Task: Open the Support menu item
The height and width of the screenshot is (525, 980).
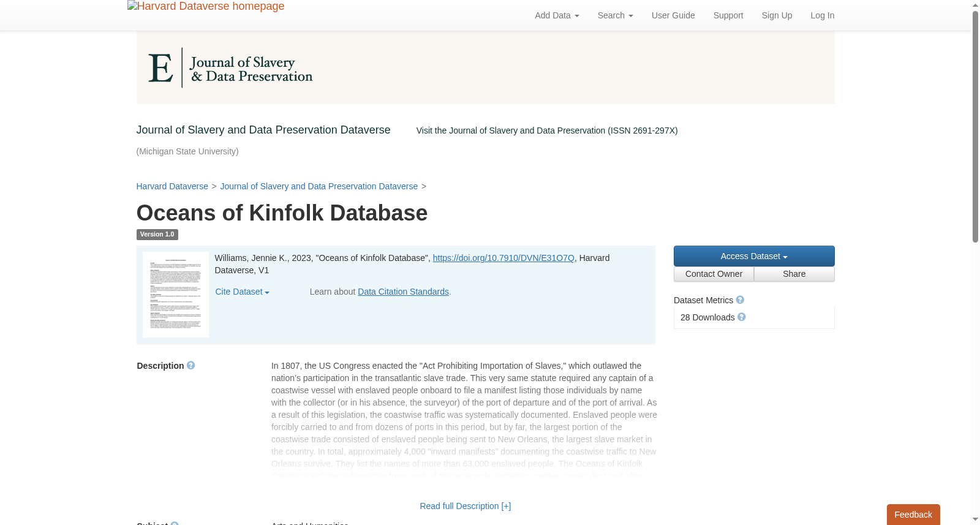Action: coord(728,15)
